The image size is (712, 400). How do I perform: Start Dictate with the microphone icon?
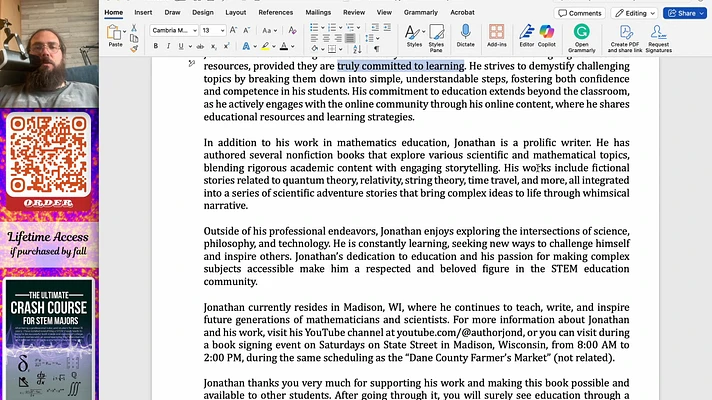(465, 35)
